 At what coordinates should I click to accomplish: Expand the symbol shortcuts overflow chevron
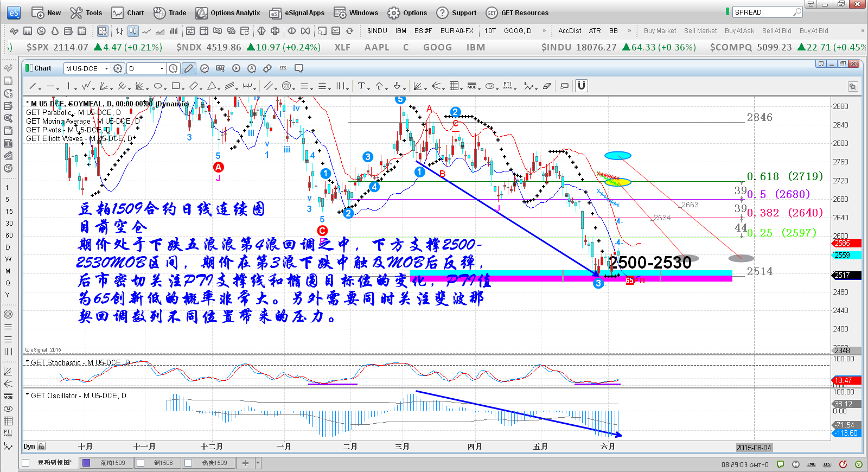544,31
